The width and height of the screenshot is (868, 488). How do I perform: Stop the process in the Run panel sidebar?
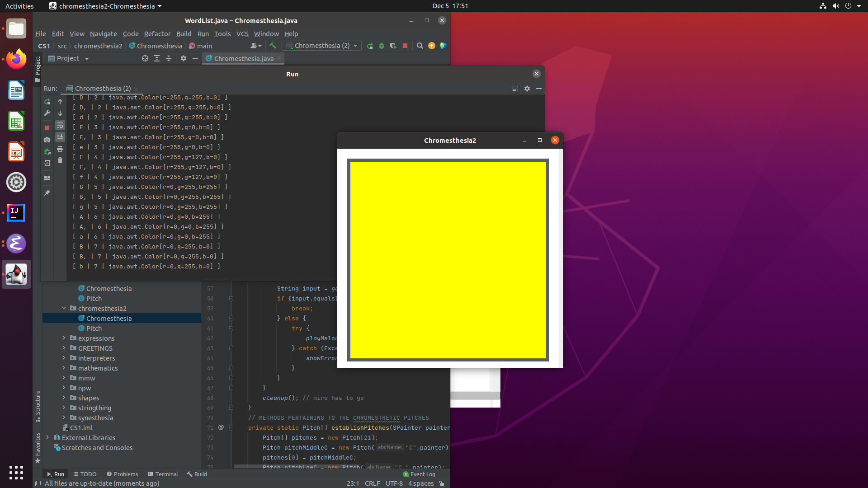[x=47, y=128]
